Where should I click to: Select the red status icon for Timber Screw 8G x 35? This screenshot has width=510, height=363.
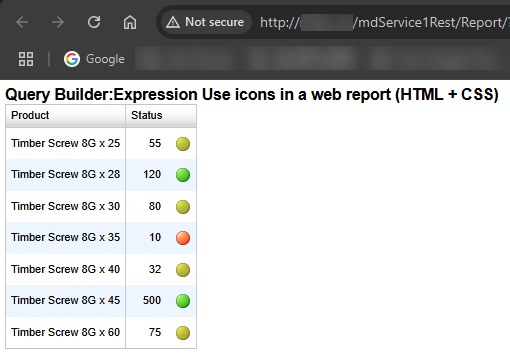tap(183, 238)
